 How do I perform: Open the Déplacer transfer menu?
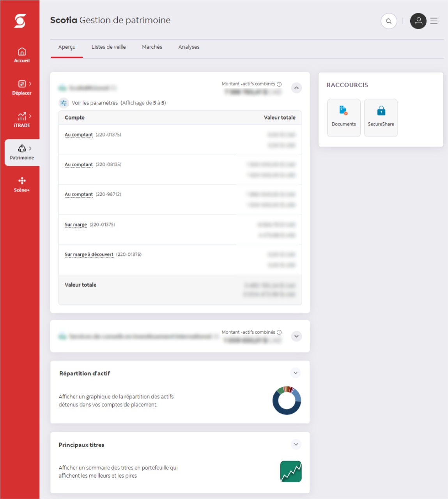click(22, 88)
